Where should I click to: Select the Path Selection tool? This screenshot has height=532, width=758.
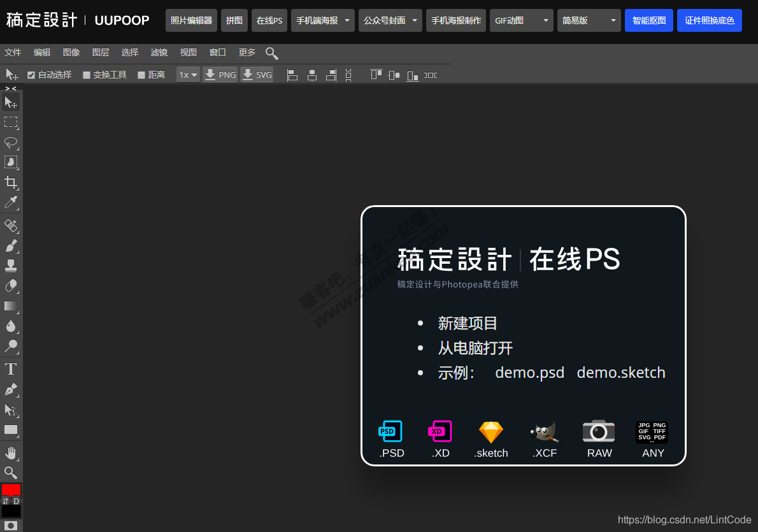[11, 410]
